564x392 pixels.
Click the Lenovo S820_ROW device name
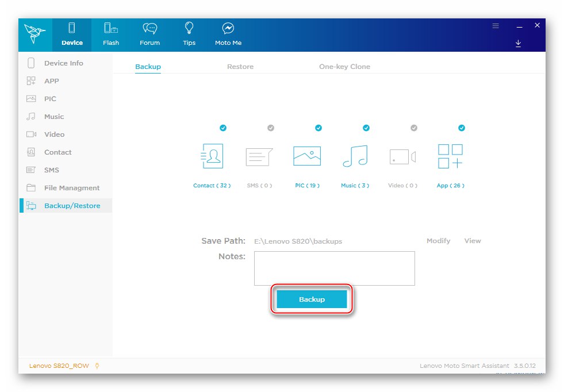click(59, 366)
